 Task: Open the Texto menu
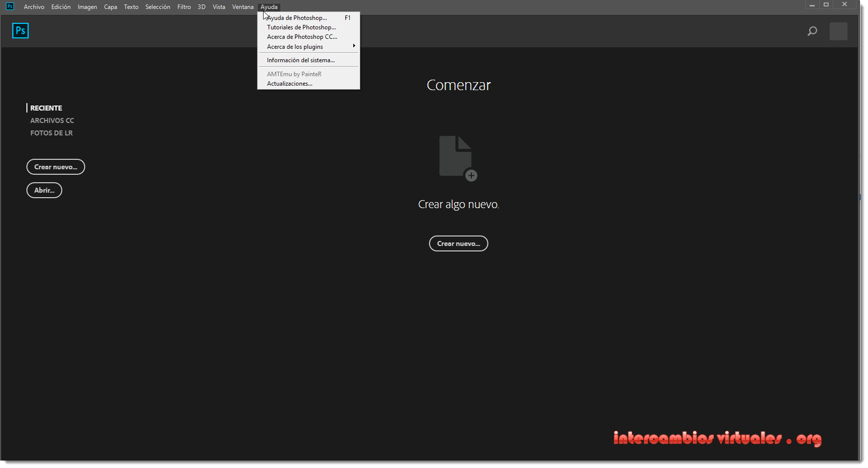pyautogui.click(x=131, y=7)
